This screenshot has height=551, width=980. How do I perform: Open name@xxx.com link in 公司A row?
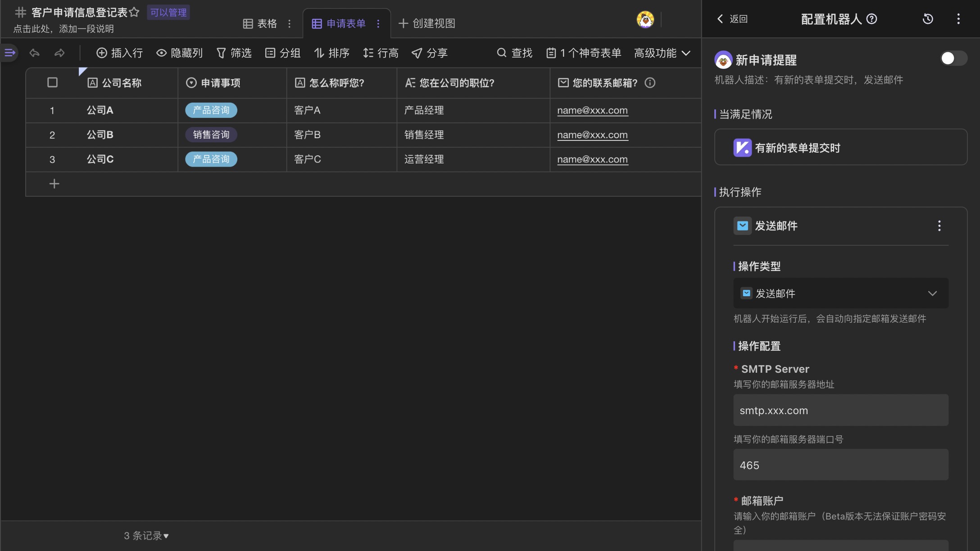pyautogui.click(x=592, y=110)
